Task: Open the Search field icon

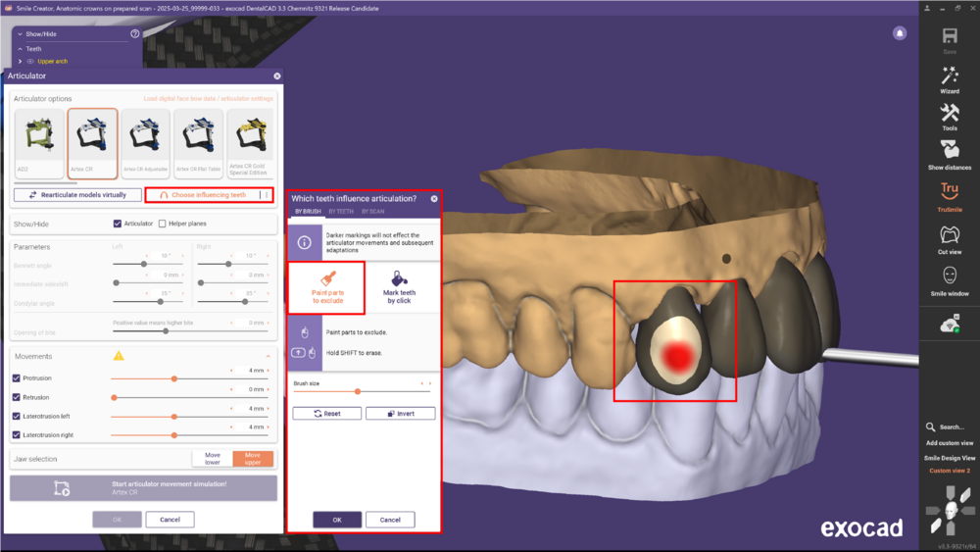Action: click(x=930, y=427)
